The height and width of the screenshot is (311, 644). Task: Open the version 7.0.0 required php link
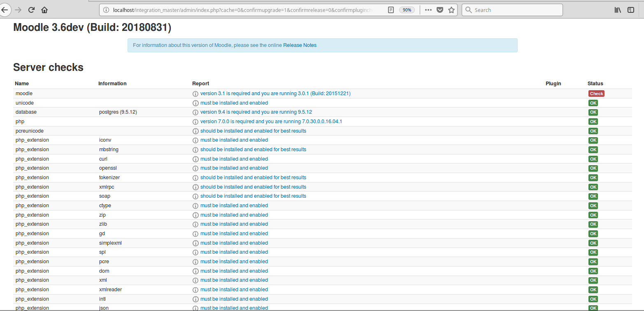pos(271,122)
